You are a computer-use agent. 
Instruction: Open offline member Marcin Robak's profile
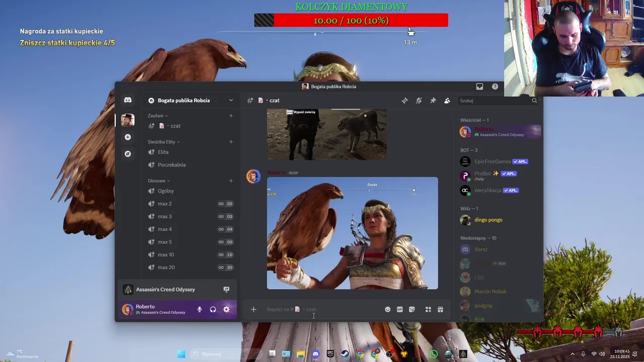(500, 292)
